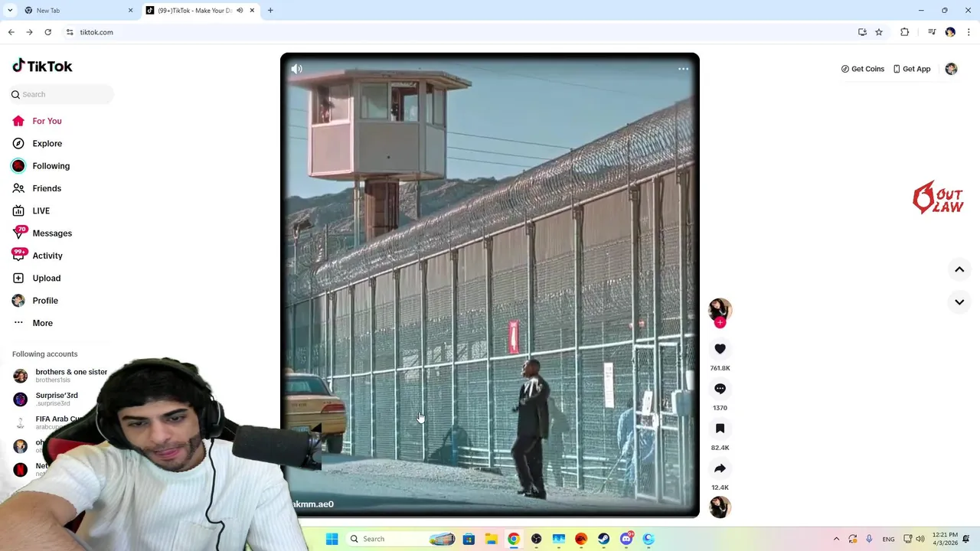Open Discord from the taskbar
The width and height of the screenshot is (980, 551).
(626, 539)
